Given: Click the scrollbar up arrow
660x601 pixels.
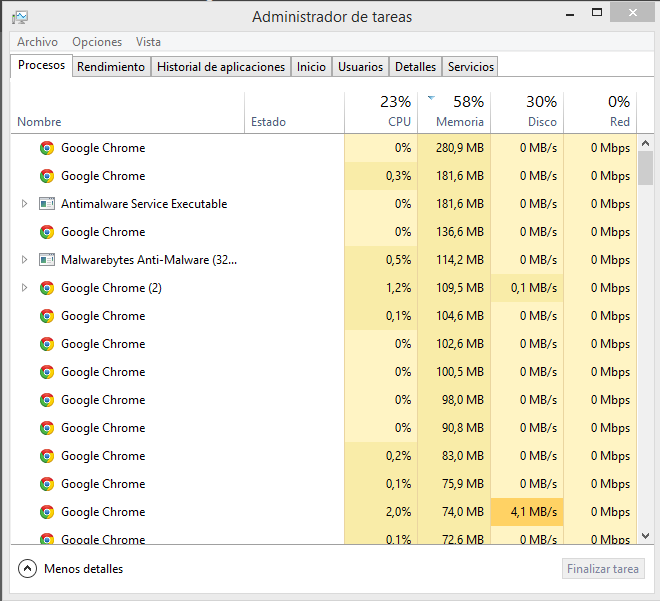Looking at the screenshot, I should point(645,144).
